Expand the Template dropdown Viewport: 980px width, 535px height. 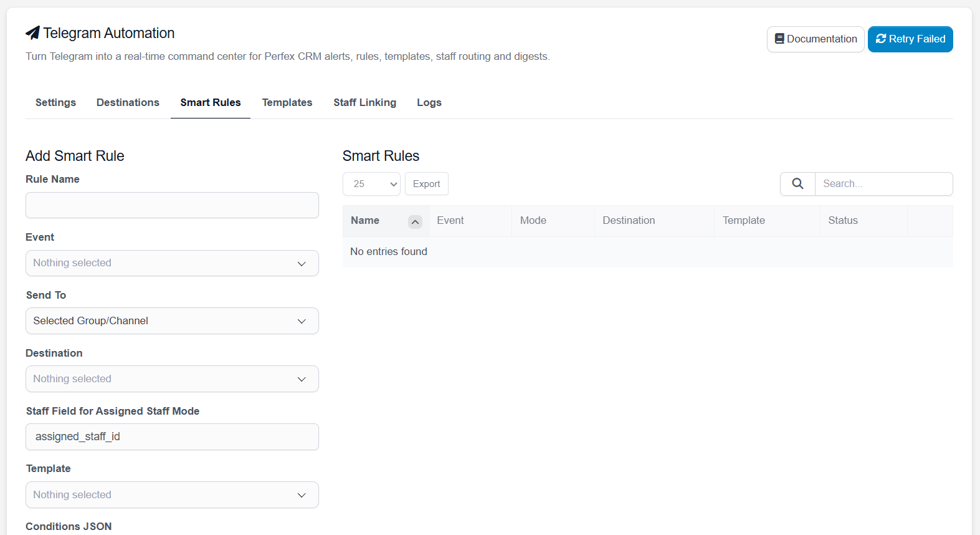point(172,495)
